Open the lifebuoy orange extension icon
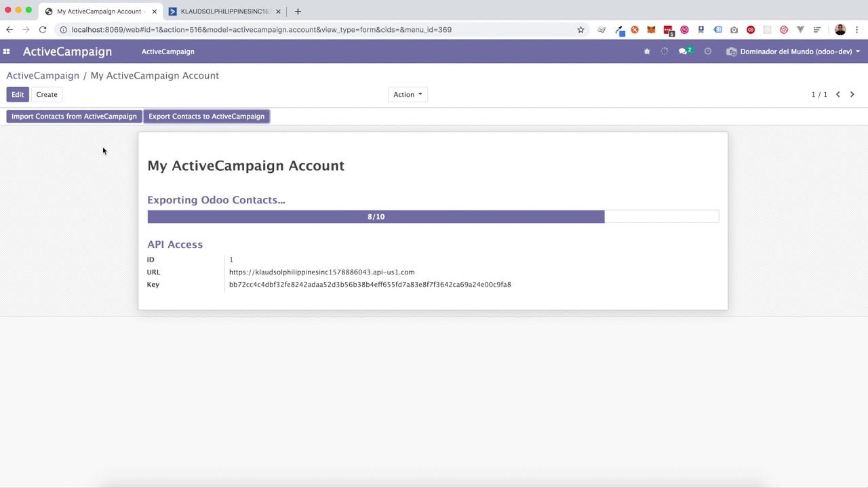This screenshot has height=488, width=868. (635, 30)
